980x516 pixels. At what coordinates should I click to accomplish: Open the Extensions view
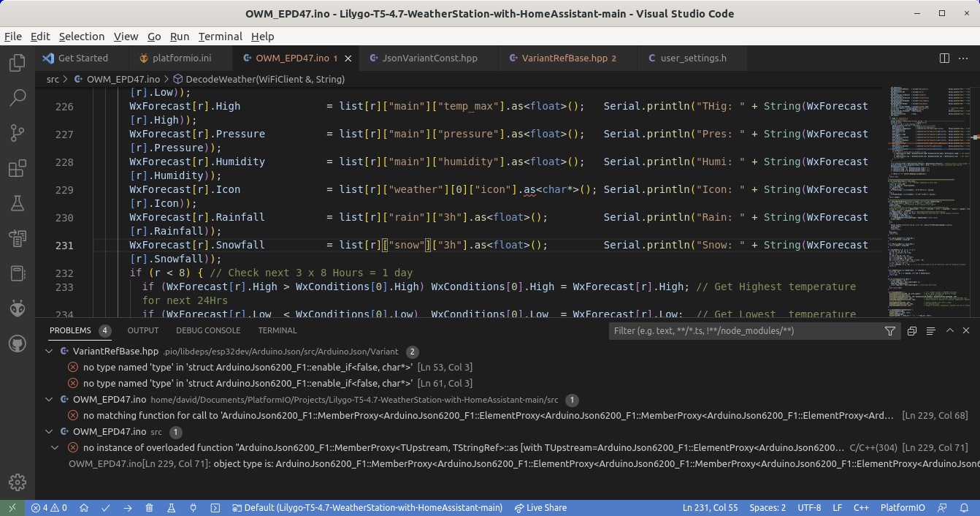(17, 168)
